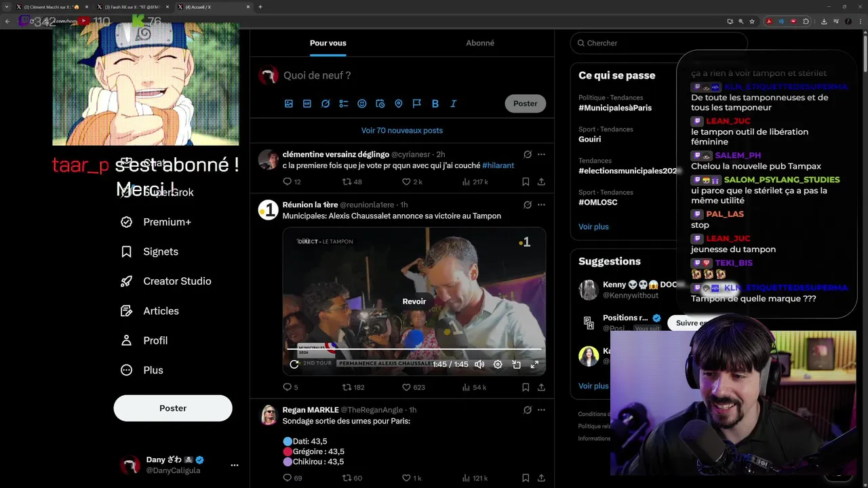Click Revoir on the video

coord(414,302)
